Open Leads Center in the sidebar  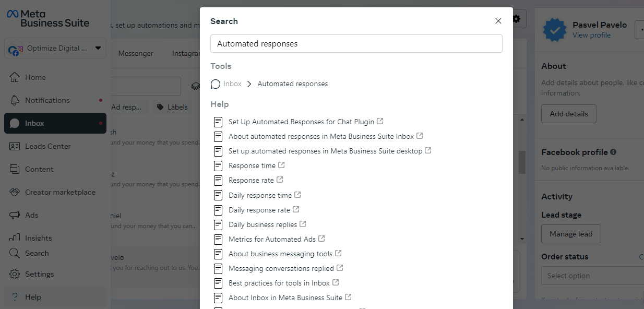pyautogui.click(x=55, y=146)
